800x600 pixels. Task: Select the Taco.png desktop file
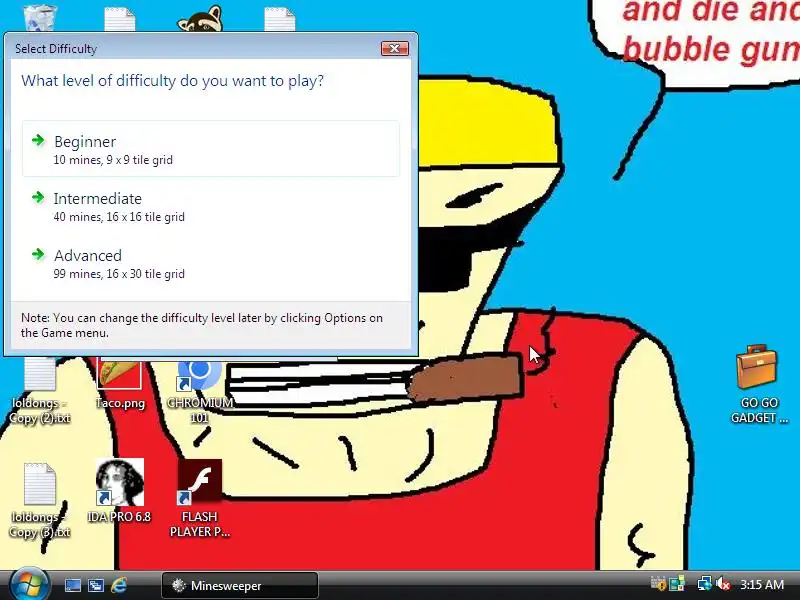[x=120, y=384]
